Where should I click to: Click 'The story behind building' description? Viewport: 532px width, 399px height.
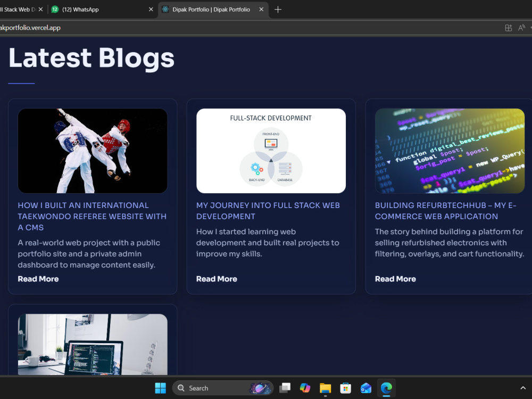pyautogui.click(x=450, y=243)
